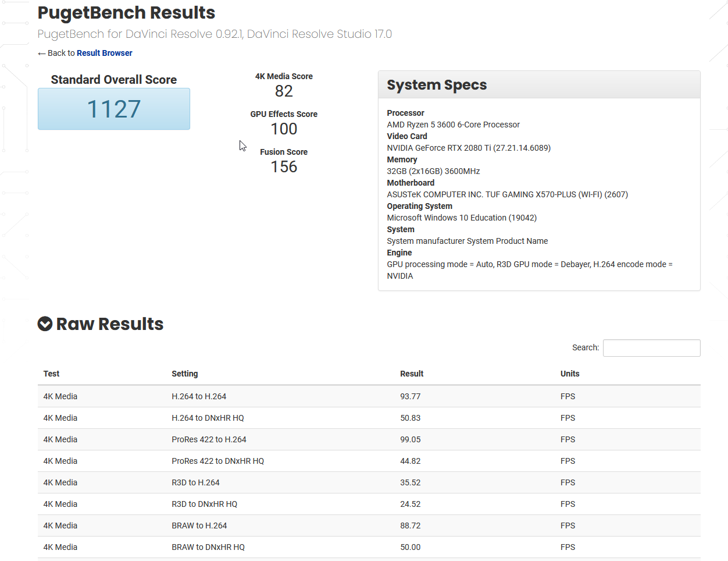
Task: Select the BRAW to DNxHR HQ cell
Action: [208, 547]
